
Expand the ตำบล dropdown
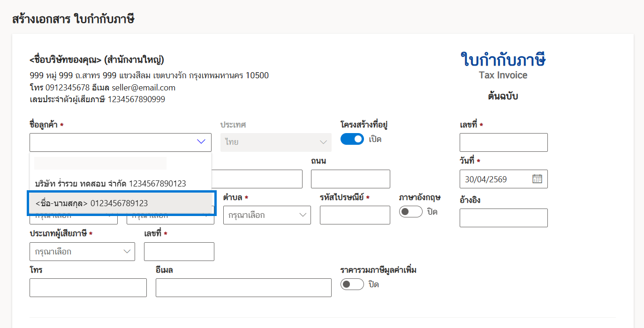tap(266, 215)
